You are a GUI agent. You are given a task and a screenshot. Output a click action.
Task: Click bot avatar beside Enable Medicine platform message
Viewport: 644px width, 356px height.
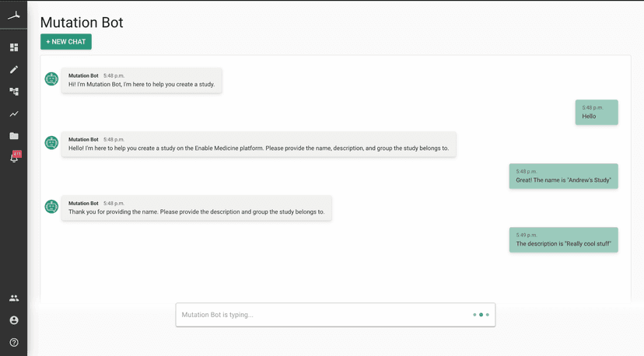coord(51,143)
